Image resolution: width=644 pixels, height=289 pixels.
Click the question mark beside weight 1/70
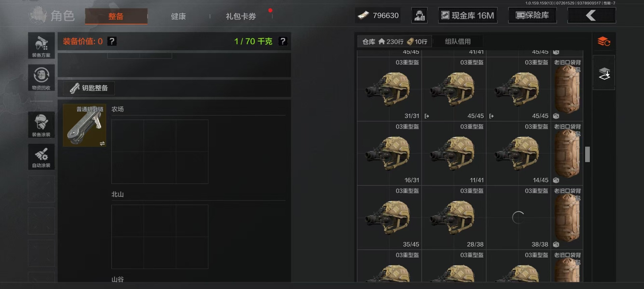pyautogui.click(x=283, y=41)
